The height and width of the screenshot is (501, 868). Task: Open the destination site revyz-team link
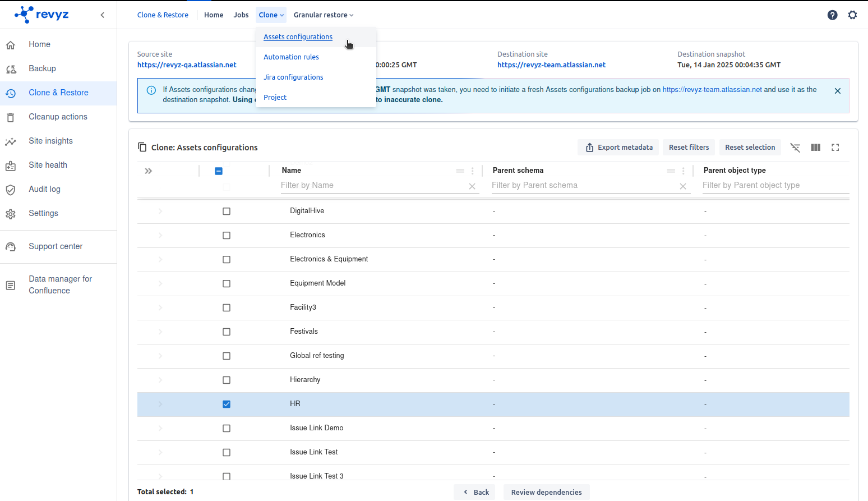(551, 65)
